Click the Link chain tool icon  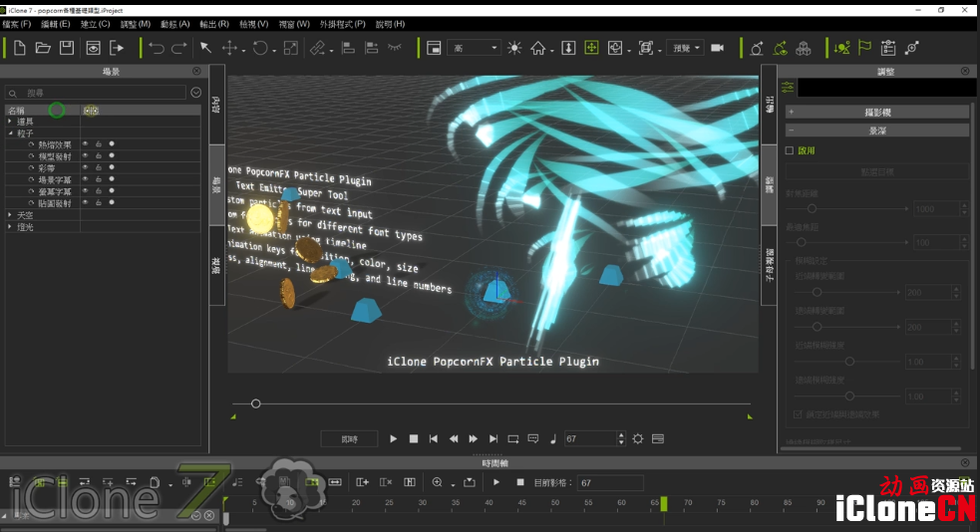click(317, 48)
